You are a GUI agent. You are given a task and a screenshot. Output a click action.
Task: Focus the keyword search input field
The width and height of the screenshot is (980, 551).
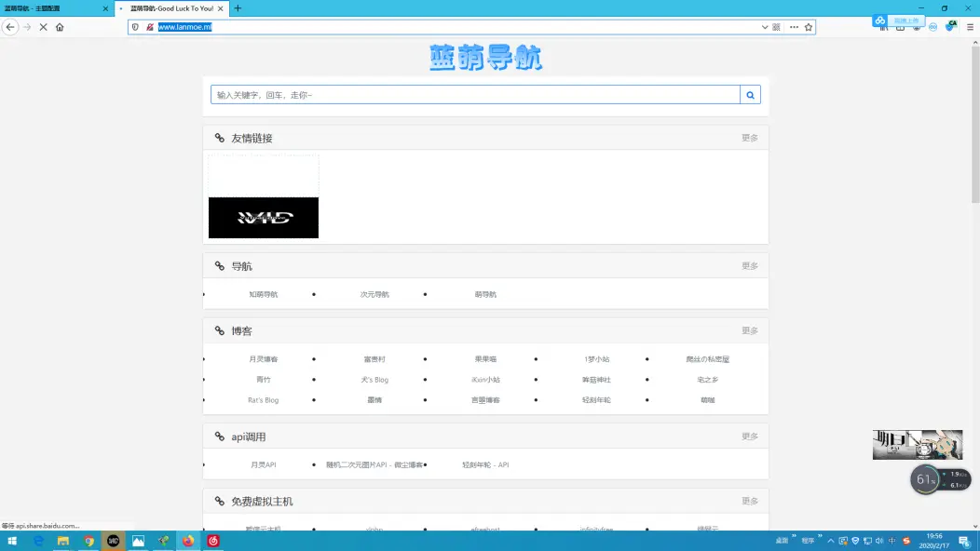[475, 95]
